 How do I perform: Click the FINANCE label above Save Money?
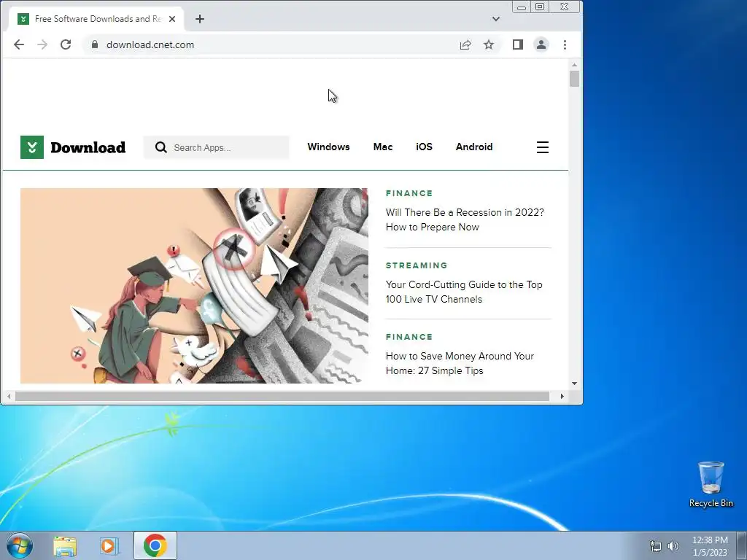(409, 337)
